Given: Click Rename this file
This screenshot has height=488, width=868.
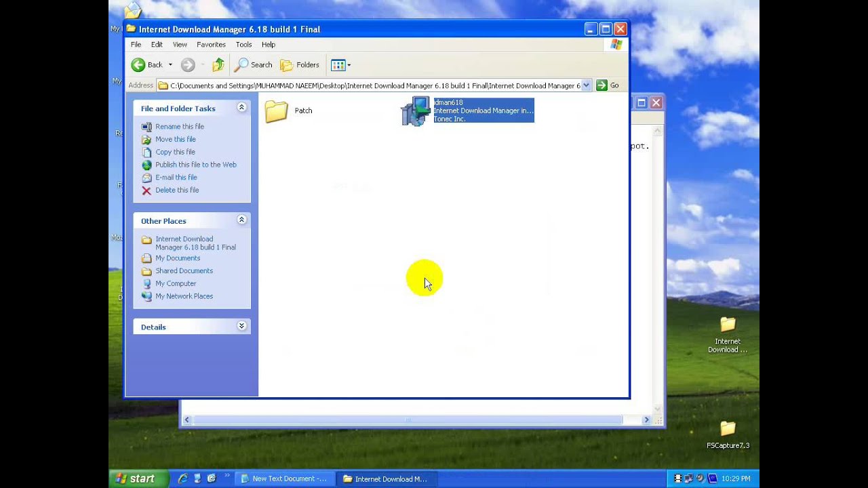Looking at the screenshot, I should (180, 127).
